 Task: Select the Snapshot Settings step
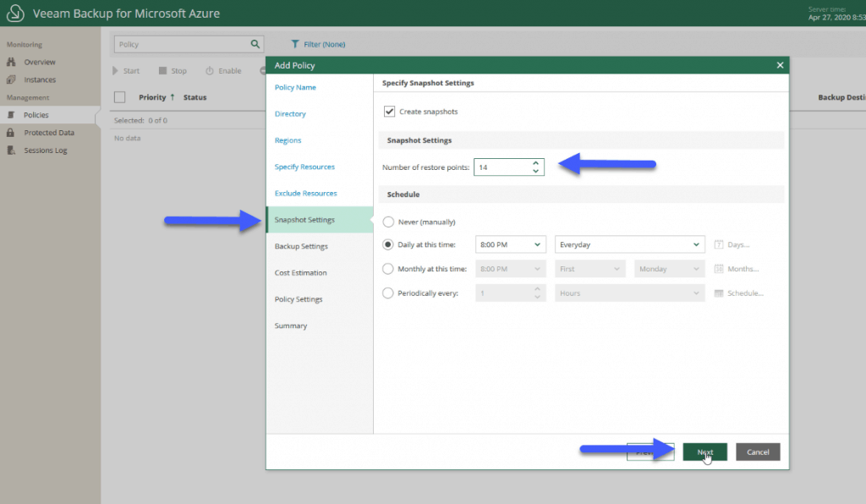point(320,220)
